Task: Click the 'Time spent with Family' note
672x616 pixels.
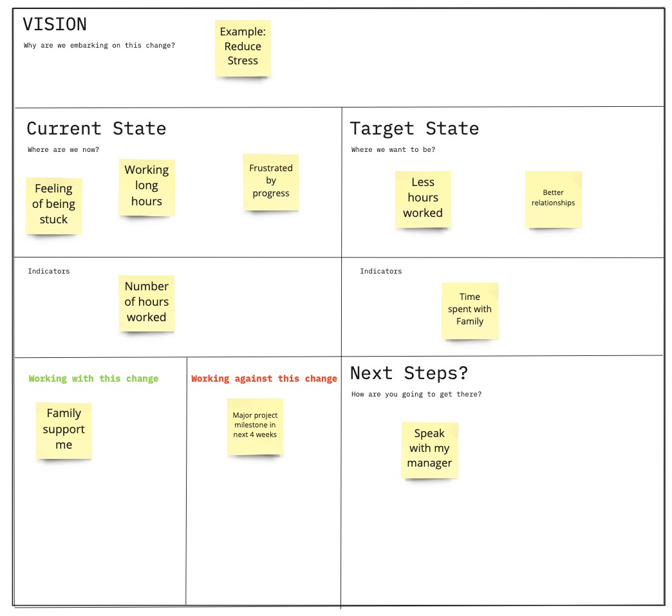Action: (470, 310)
